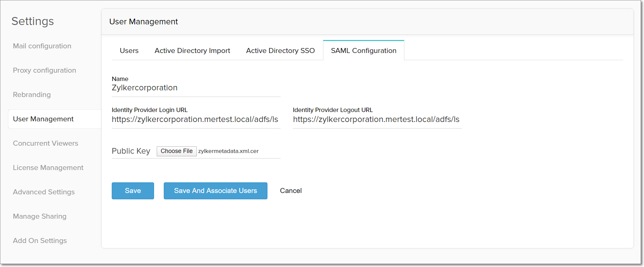Screen dimensions: 644x267
Task: Go to Proxy configuration
Action: pyautogui.click(x=44, y=70)
